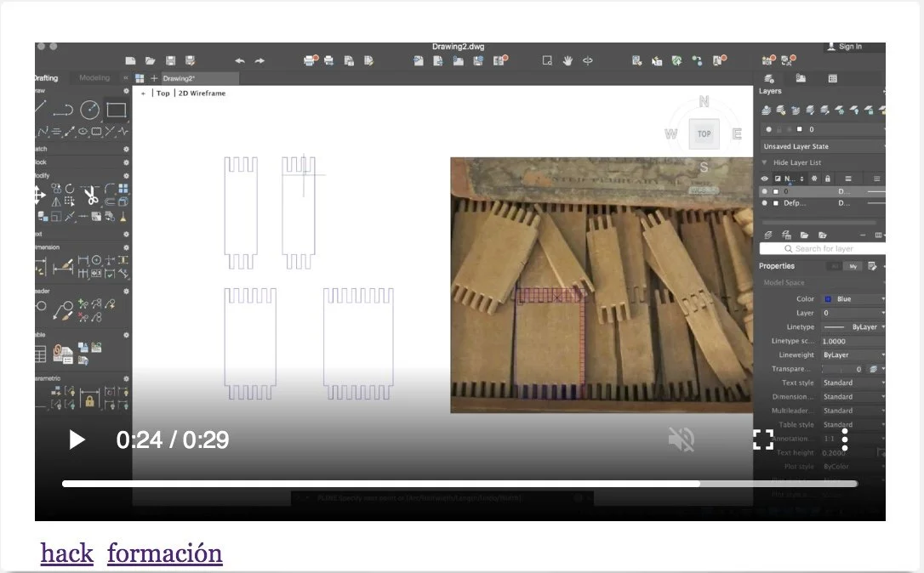Open the Linetype ByLayer dropdown
Viewport: 924px width, 573px height.
853,326
